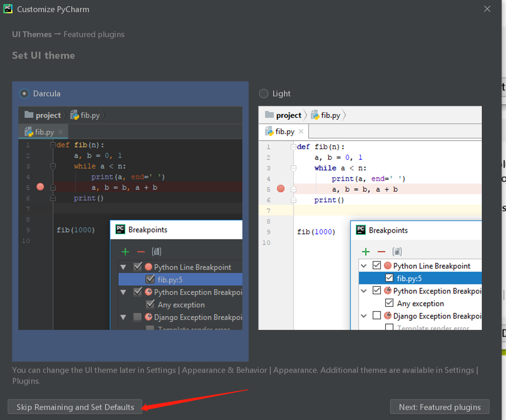Collapse Python Exception Breakpoint node in Light preview
This screenshot has width=506, height=420.
pyautogui.click(x=364, y=291)
